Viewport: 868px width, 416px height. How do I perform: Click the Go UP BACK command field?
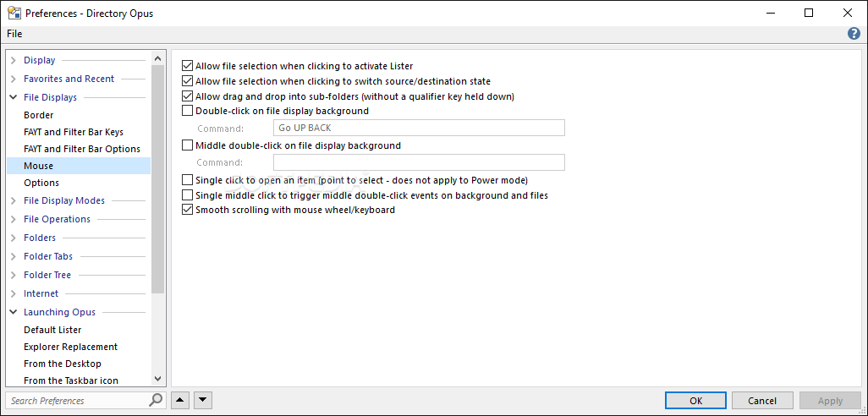pos(419,128)
